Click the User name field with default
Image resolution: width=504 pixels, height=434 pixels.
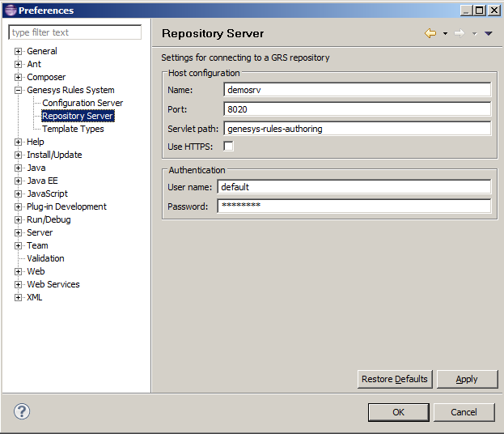coord(354,187)
